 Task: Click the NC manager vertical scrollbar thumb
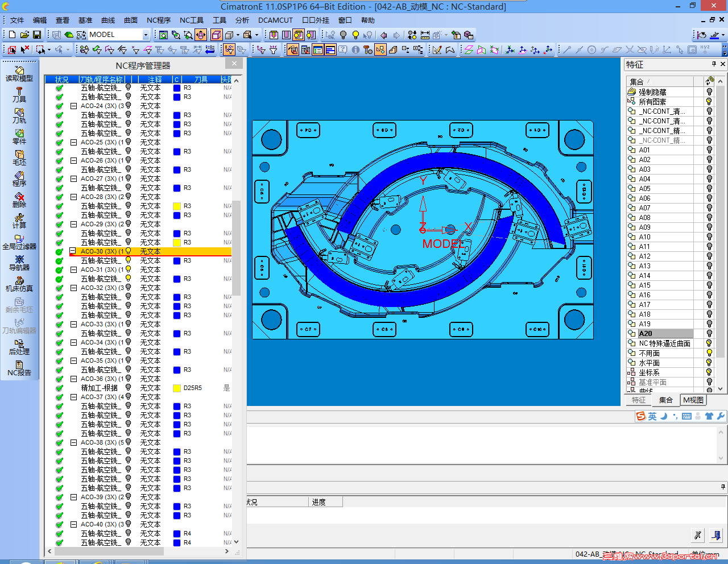[236, 248]
